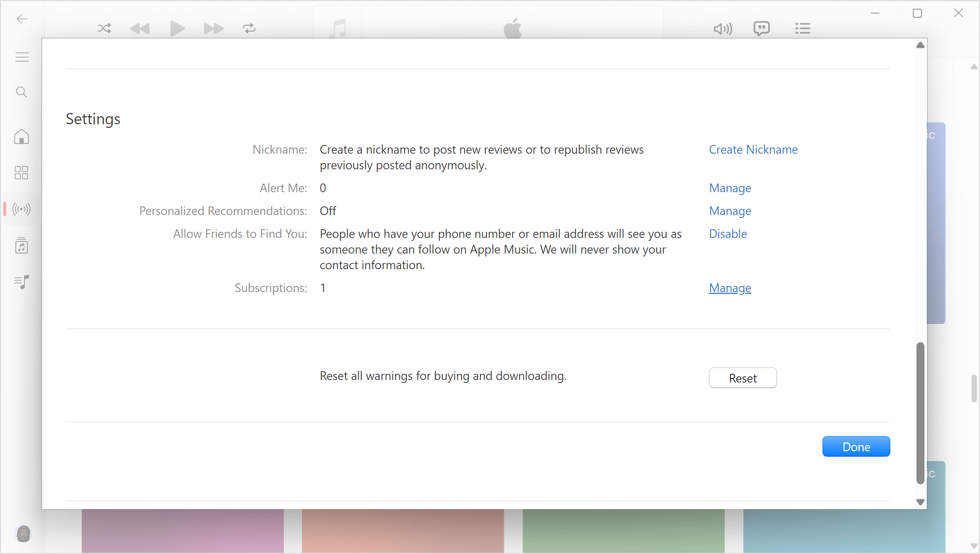Skip to previous track

(x=140, y=28)
